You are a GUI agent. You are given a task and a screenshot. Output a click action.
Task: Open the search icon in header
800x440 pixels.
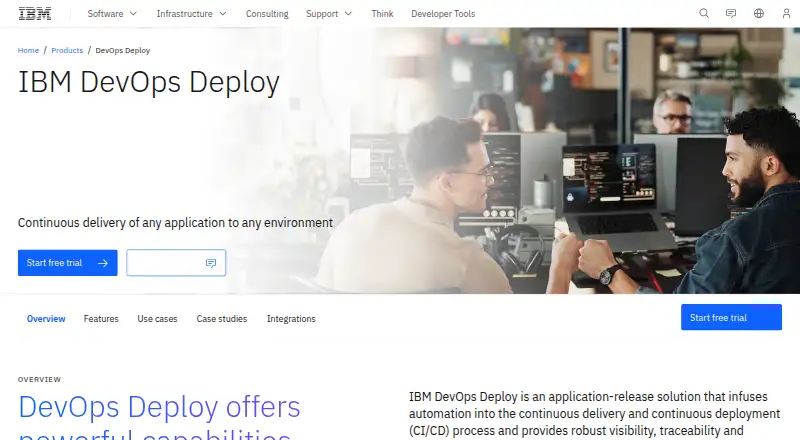pyautogui.click(x=704, y=13)
